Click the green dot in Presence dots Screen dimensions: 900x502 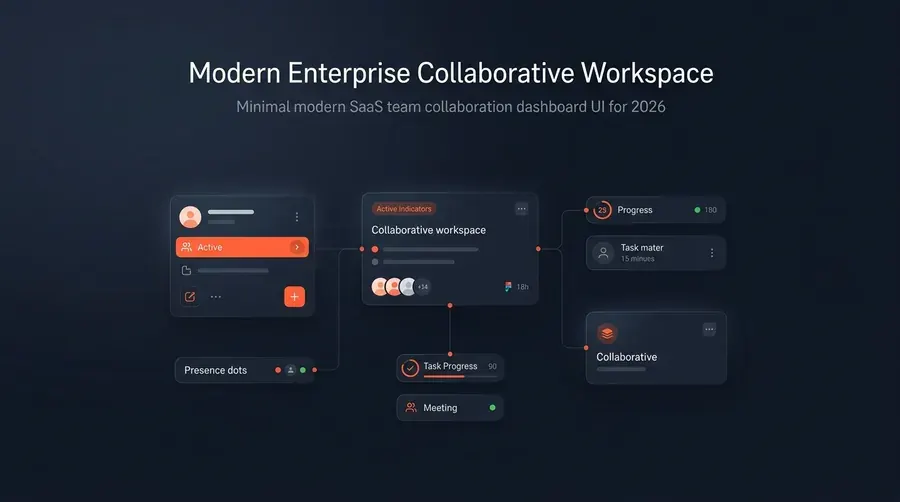click(x=303, y=370)
